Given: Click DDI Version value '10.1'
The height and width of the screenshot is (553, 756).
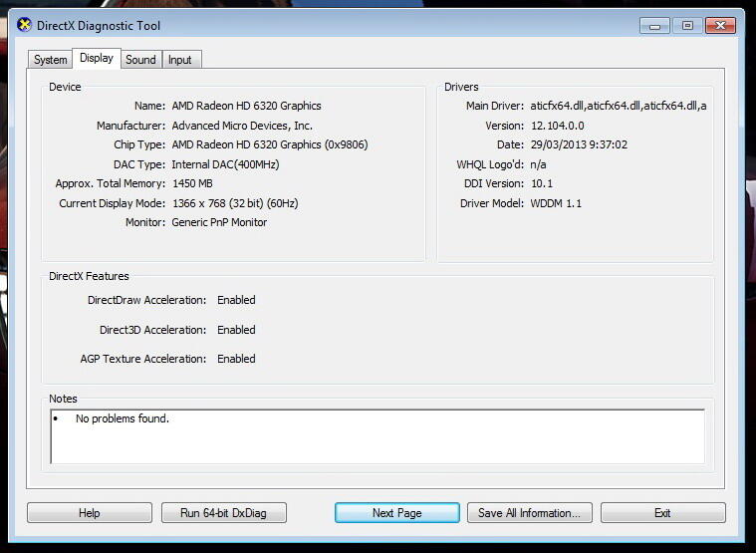Looking at the screenshot, I should point(542,183).
